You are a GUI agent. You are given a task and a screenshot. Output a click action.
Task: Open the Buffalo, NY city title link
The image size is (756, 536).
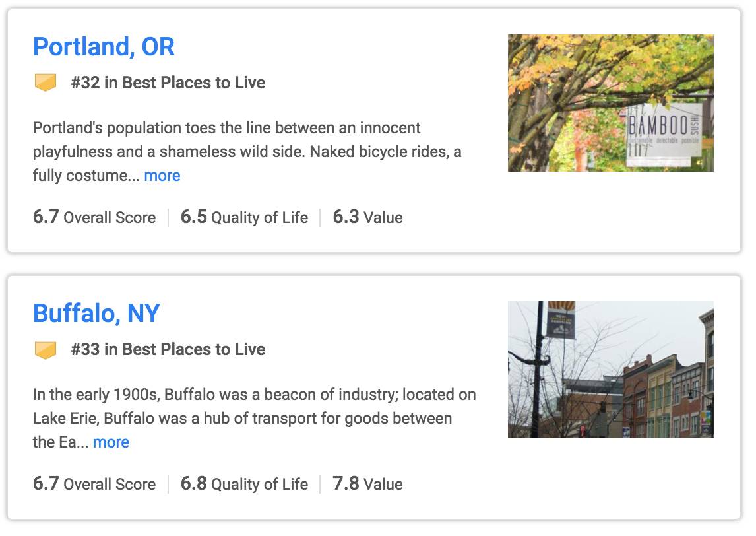pos(96,314)
